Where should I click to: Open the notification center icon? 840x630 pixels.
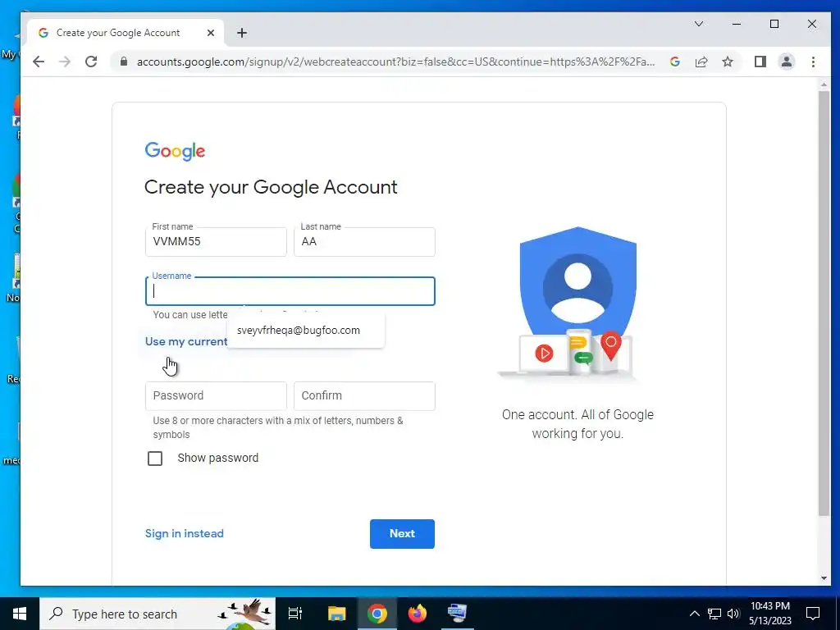click(x=813, y=614)
